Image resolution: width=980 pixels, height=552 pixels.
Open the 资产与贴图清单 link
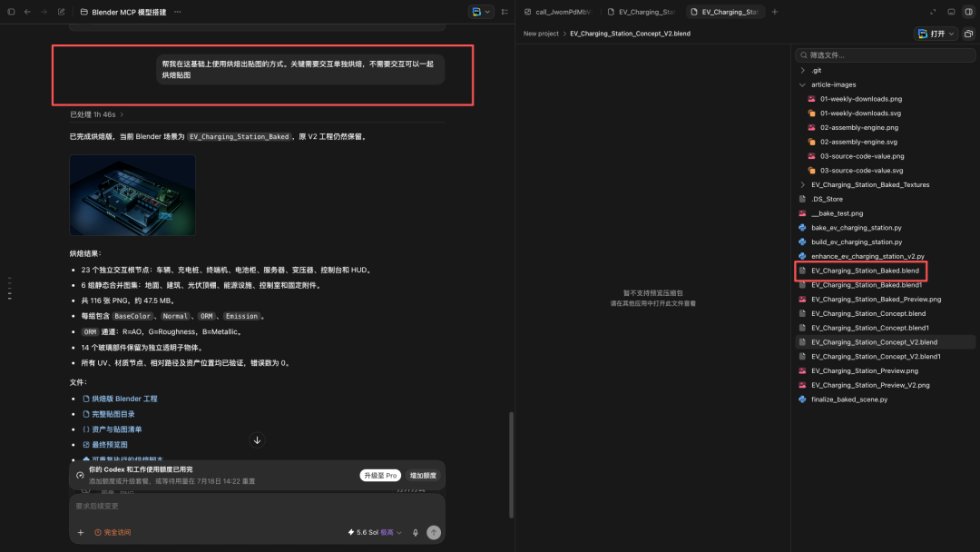(x=117, y=429)
